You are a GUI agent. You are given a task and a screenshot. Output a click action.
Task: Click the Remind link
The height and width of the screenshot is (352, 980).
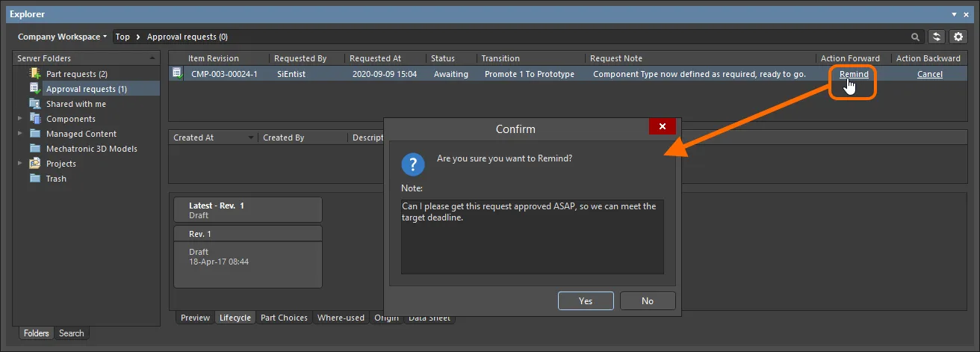(854, 74)
